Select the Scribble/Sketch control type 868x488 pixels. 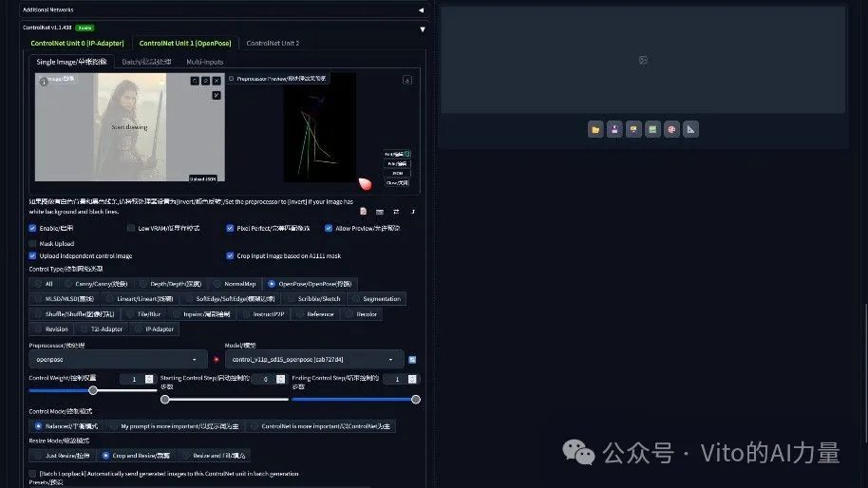(314, 299)
